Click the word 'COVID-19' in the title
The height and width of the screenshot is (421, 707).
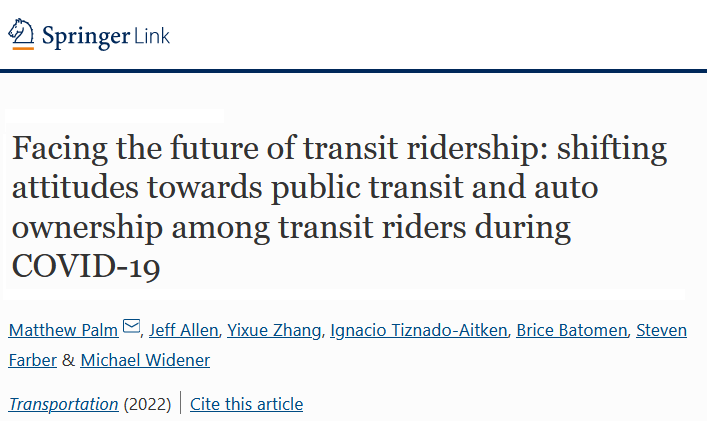point(86,266)
